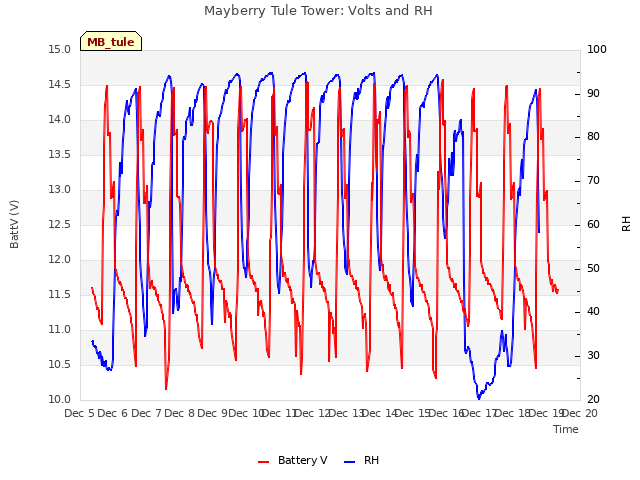Click the 15.0 left axis tick label
This screenshot has height=480, width=640.
coord(60,50)
